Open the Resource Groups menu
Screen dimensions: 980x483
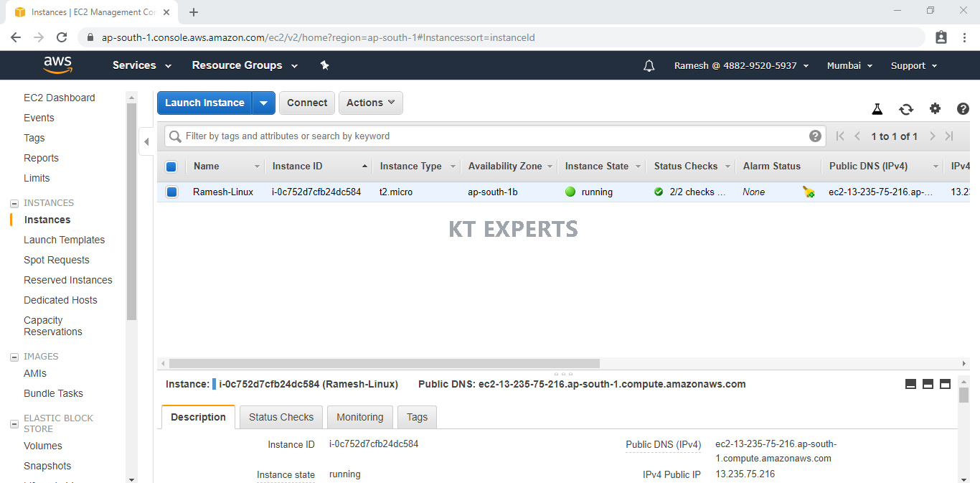pos(245,65)
